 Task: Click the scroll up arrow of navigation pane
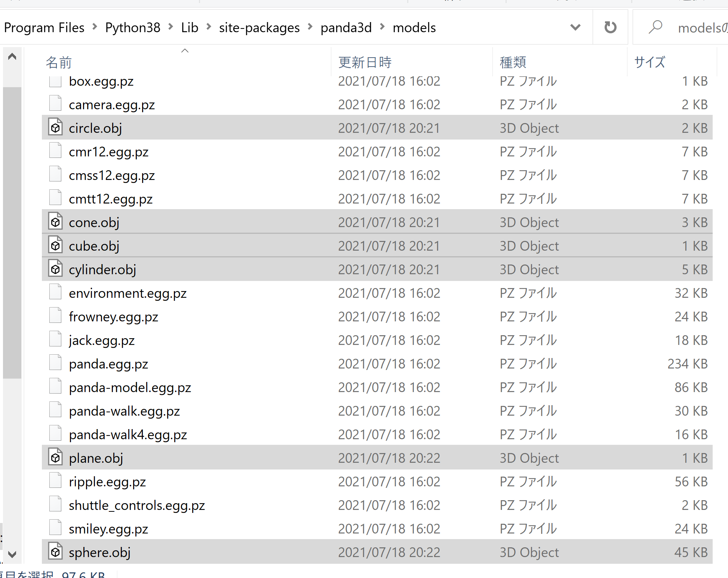pyautogui.click(x=12, y=56)
